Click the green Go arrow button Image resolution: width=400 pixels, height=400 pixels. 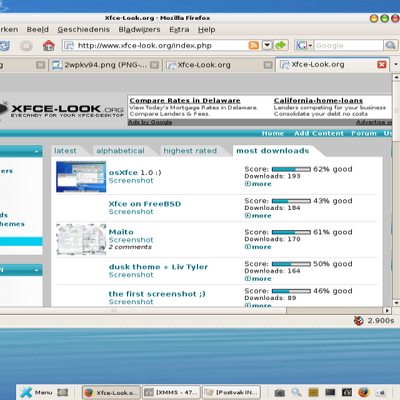[281, 45]
